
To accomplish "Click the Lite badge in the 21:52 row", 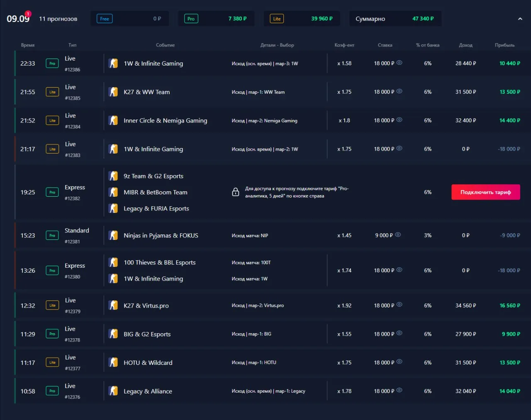I will [52, 121].
